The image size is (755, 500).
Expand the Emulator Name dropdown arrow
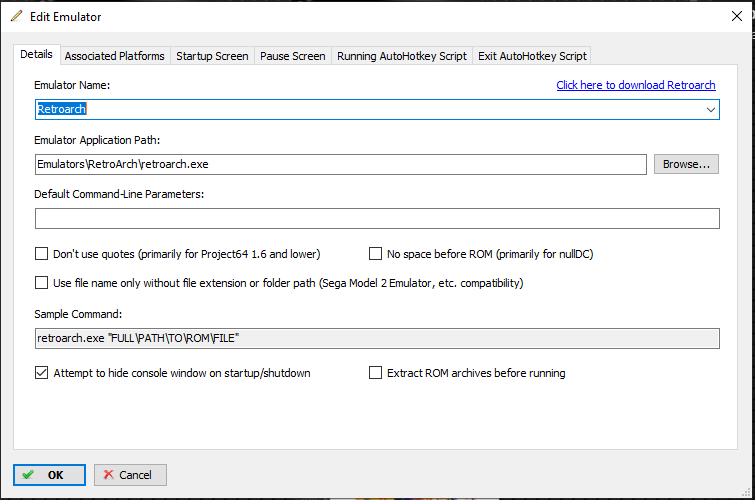point(710,109)
